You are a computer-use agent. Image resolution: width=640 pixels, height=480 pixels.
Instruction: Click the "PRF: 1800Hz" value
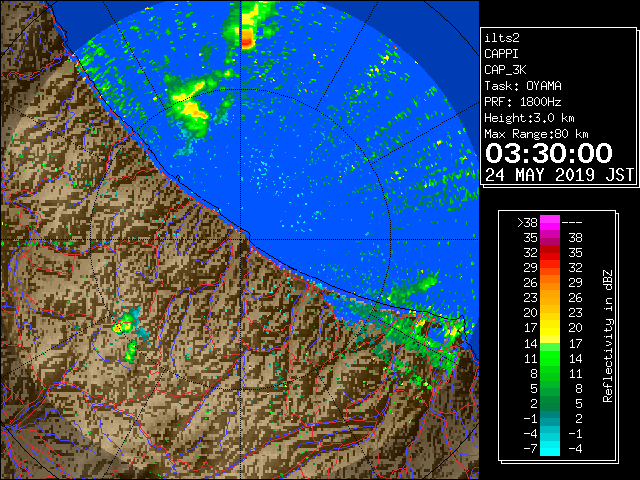tap(523, 102)
